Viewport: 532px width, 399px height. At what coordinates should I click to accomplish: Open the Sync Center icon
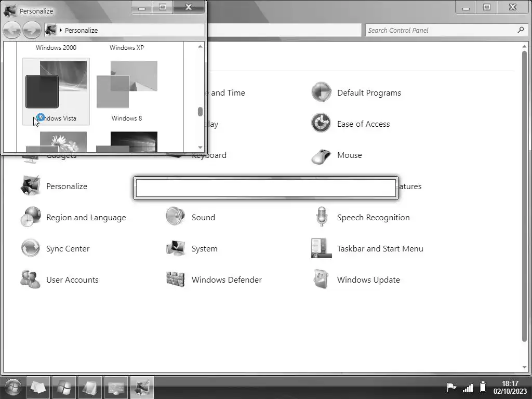(x=31, y=248)
